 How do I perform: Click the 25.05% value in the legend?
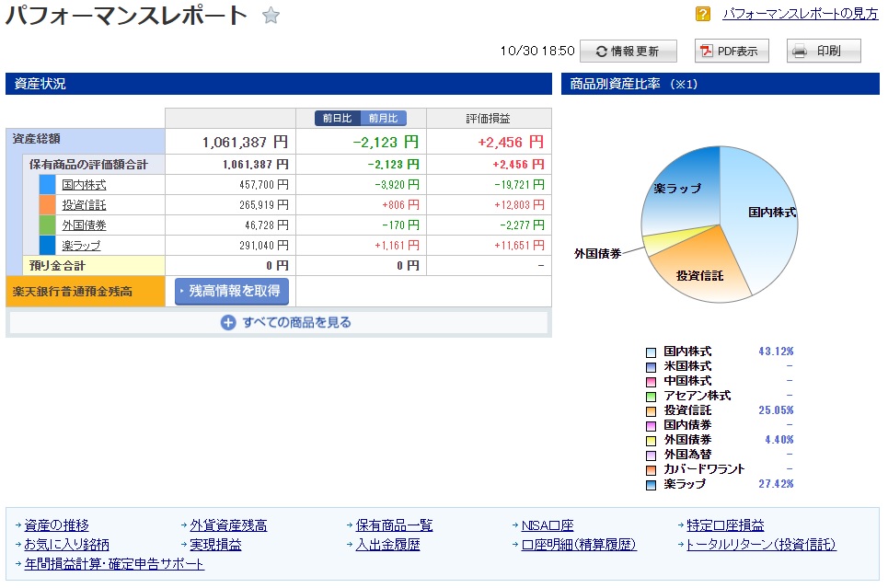[776, 410]
